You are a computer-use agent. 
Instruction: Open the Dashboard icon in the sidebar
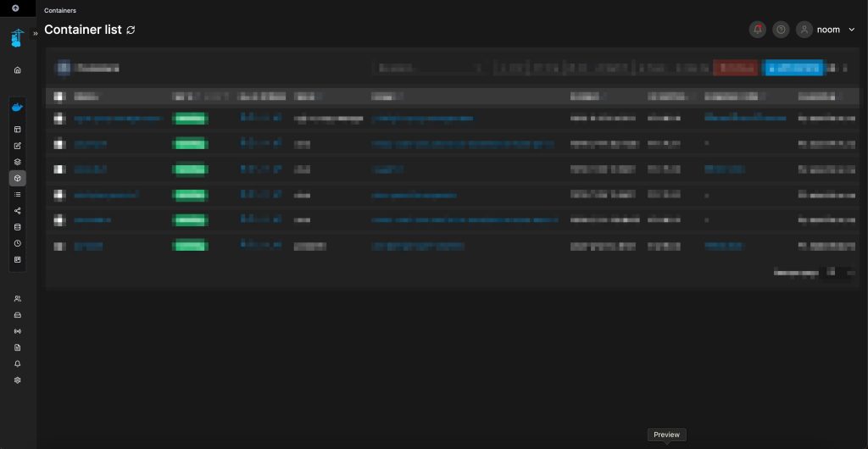pyautogui.click(x=17, y=130)
